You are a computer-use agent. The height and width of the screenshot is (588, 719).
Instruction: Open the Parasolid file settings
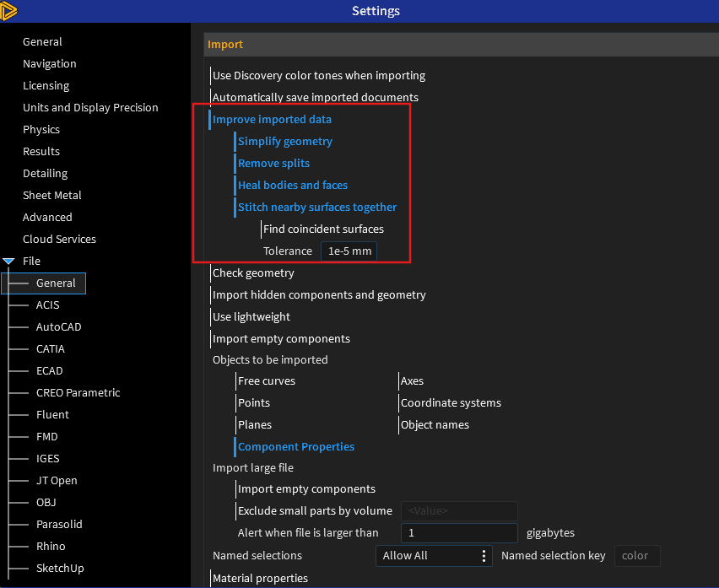[x=59, y=525]
